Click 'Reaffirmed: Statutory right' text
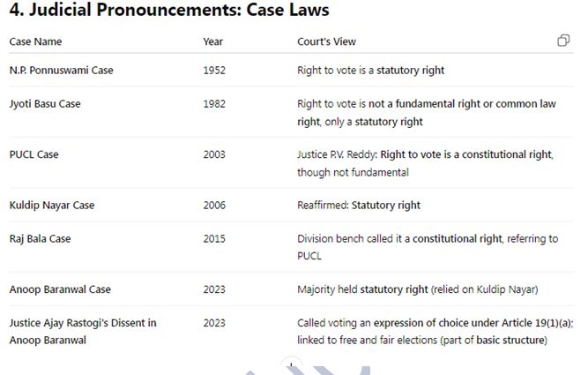Viewport: 588px width, 375px height. click(359, 205)
